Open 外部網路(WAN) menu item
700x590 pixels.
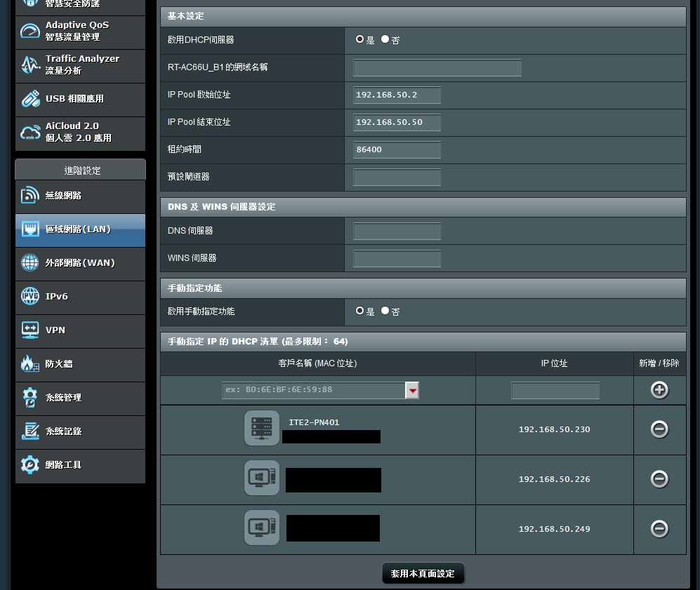pos(80,264)
